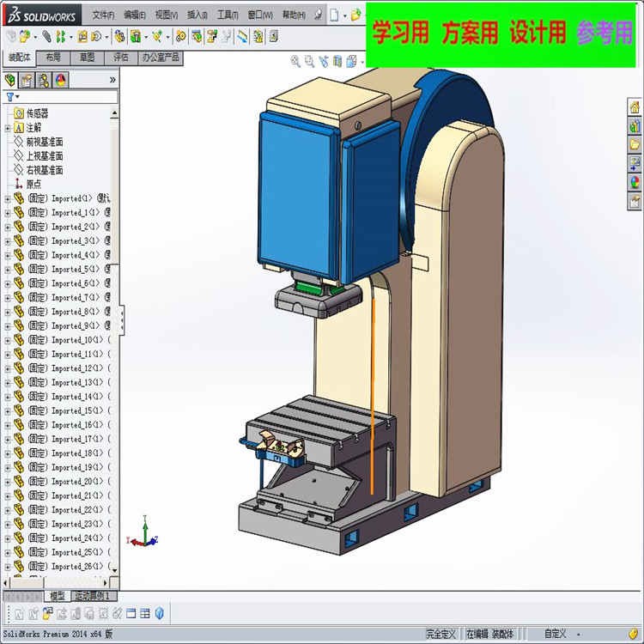Click the Linear Component Pattern icon
This screenshot has width=644, height=644.
pyautogui.click(x=61, y=37)
